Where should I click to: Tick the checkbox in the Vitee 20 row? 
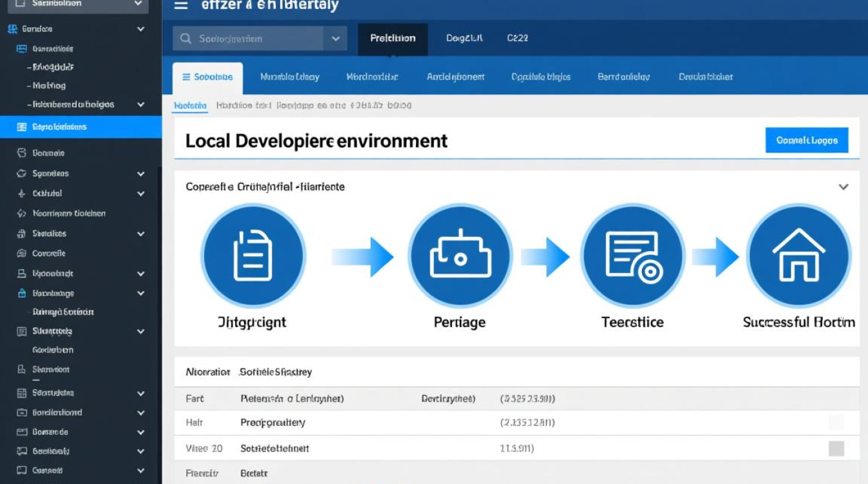[x=836, y=449]
